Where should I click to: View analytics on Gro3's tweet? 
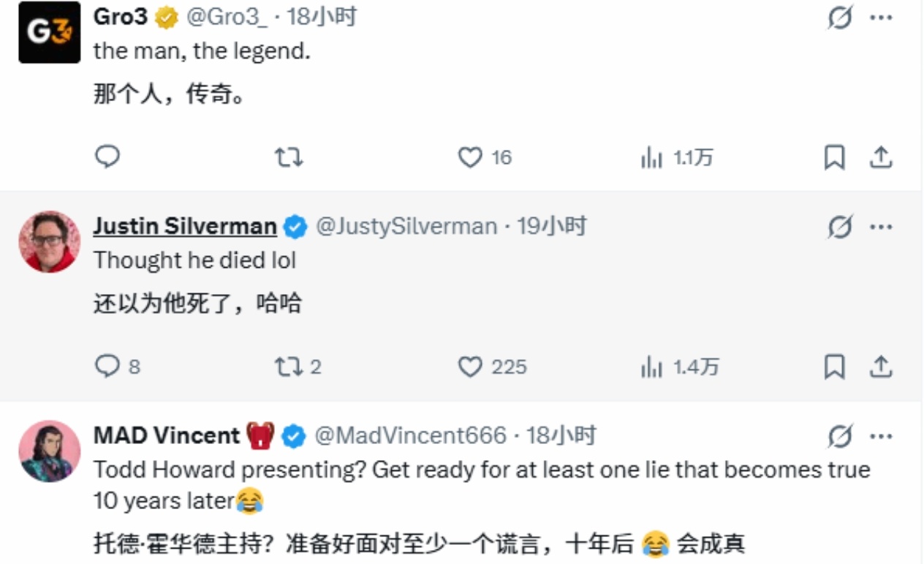(x=651, y=157)
